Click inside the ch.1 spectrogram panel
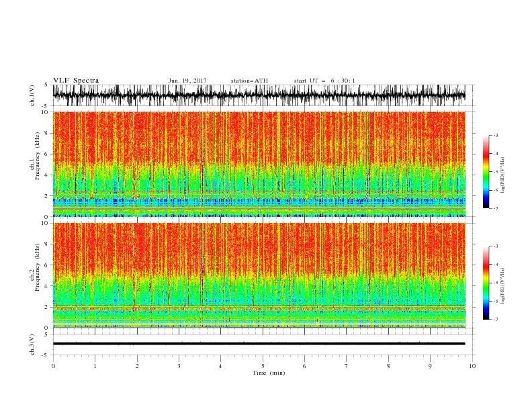The height and width of the screenshot is (411, 532). pyautogui.click(x=259, y=164)
